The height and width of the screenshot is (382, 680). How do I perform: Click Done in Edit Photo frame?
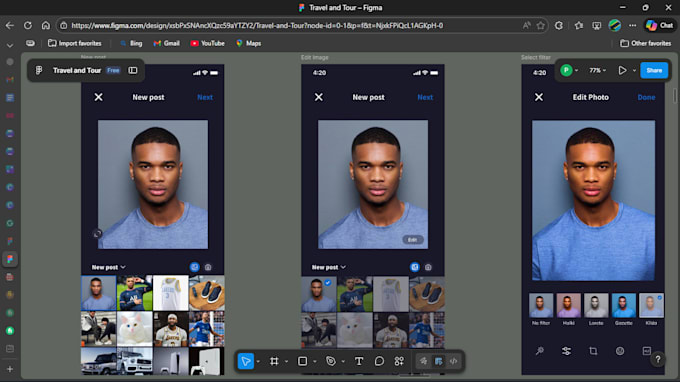click(x=646, y=98)
